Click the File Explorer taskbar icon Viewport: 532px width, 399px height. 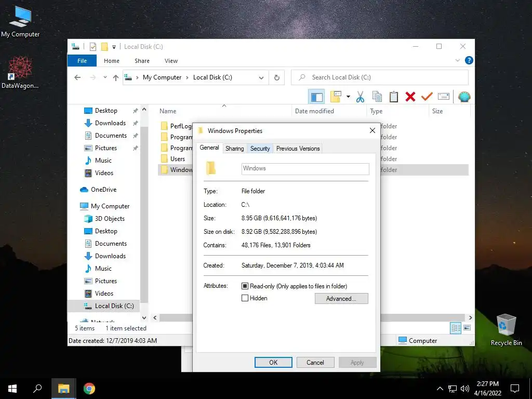(x=63, y=389)
